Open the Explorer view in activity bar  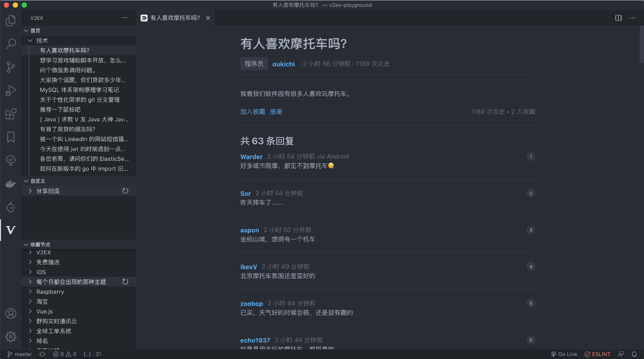(x=11, y=21)
